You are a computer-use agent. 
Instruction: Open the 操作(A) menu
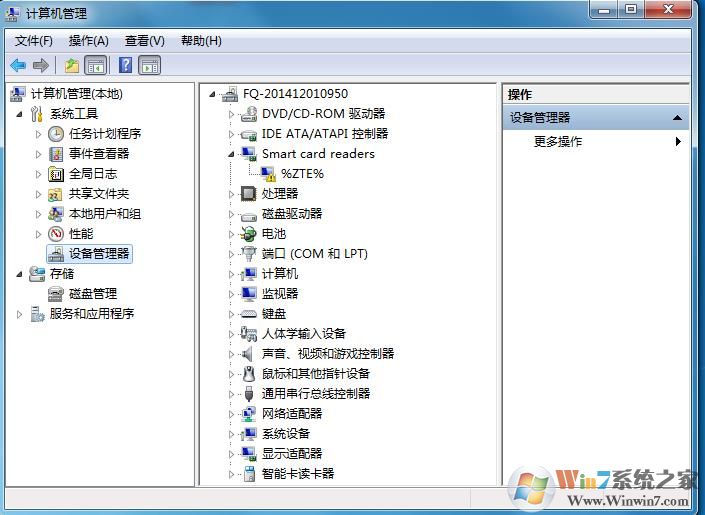pyautogui.click(x=89, y=41)
